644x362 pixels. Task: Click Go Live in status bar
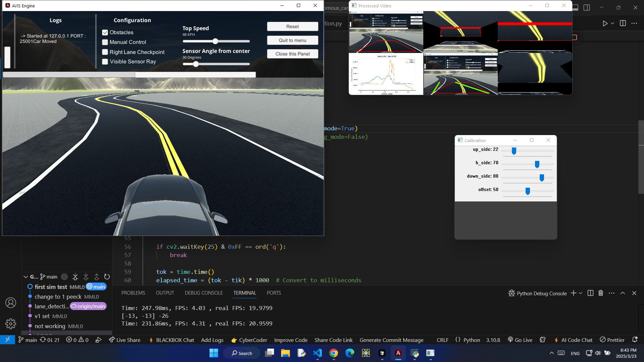point(520,340)
